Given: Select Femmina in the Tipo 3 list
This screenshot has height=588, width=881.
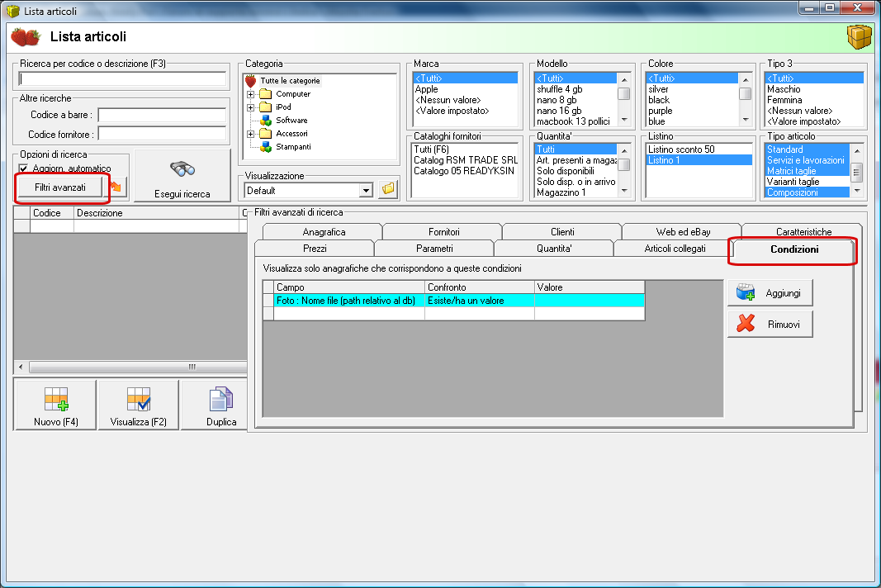Looking at the screenshot, I should coord(814,100).
